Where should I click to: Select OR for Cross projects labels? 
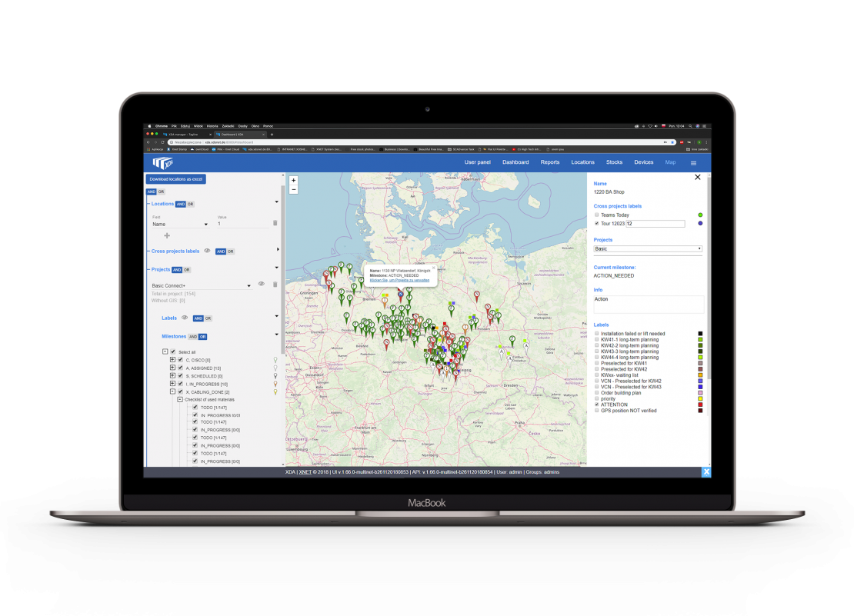(230, 251)
